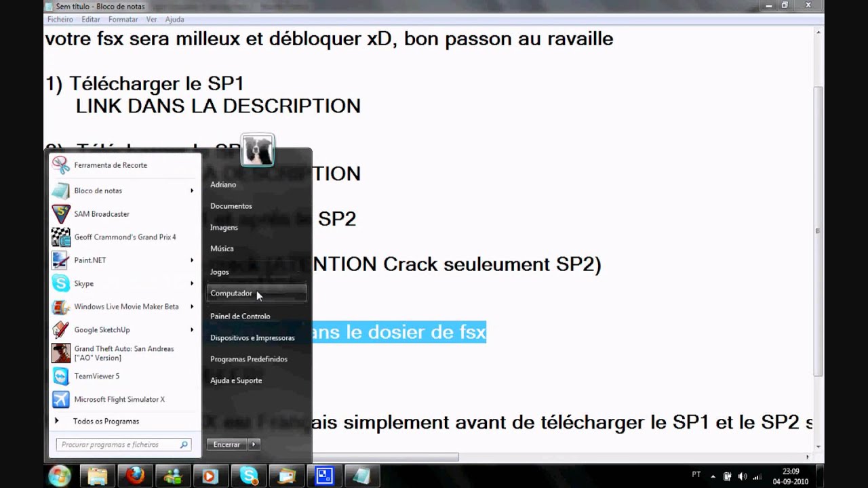868x488 pixels.
Task: Click the Windows Start orb
Action: point(59,476)
